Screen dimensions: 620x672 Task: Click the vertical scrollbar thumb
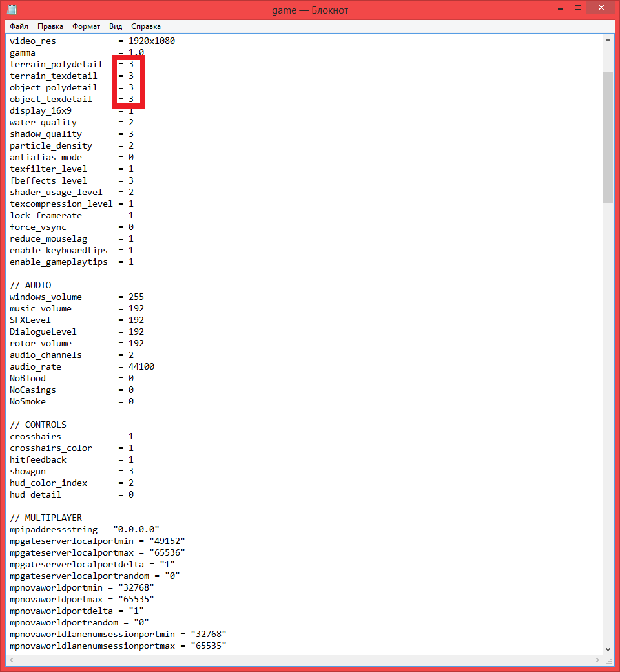pyautogui.click(x=608, y=137)
